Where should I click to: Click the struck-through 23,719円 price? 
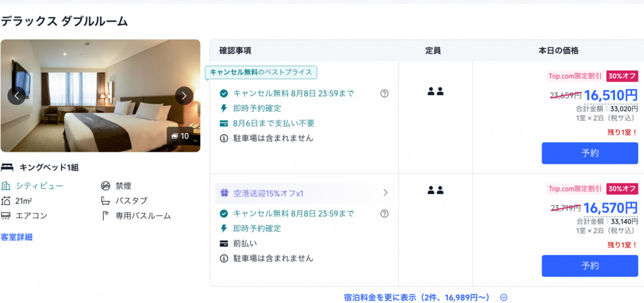[x=565, y=209]
